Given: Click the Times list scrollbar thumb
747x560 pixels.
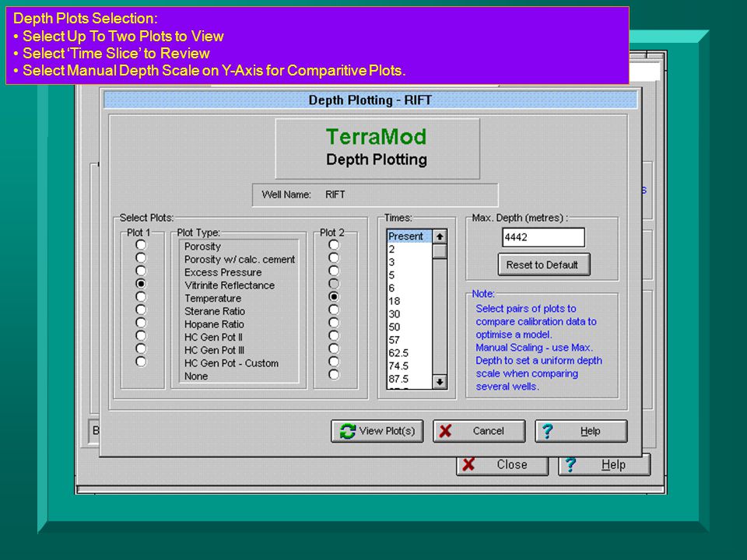Looking at the screenshot, I should click(440, 251).
